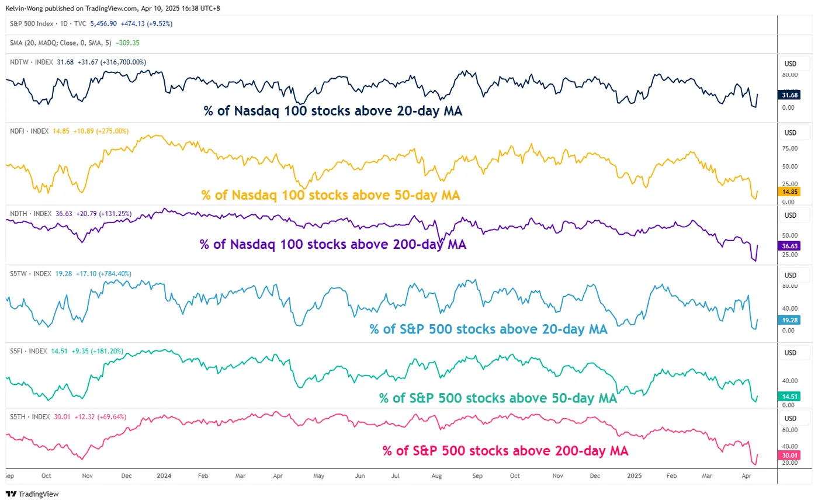Select the NDTW INDEX legend label
The height and width of the screenshot is (504, 818).
coord(32,62)
